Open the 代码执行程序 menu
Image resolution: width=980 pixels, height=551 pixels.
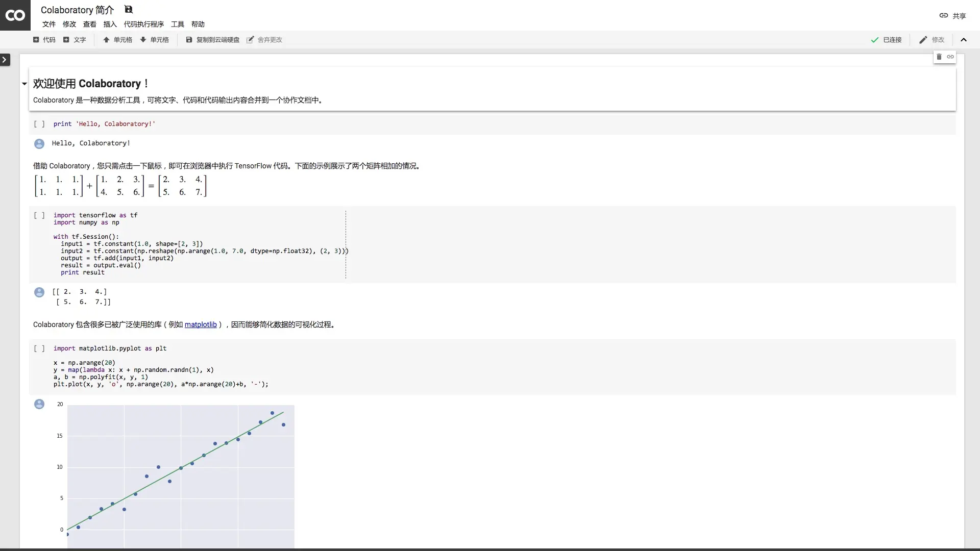pyautogui.click(x=143, y=24)
